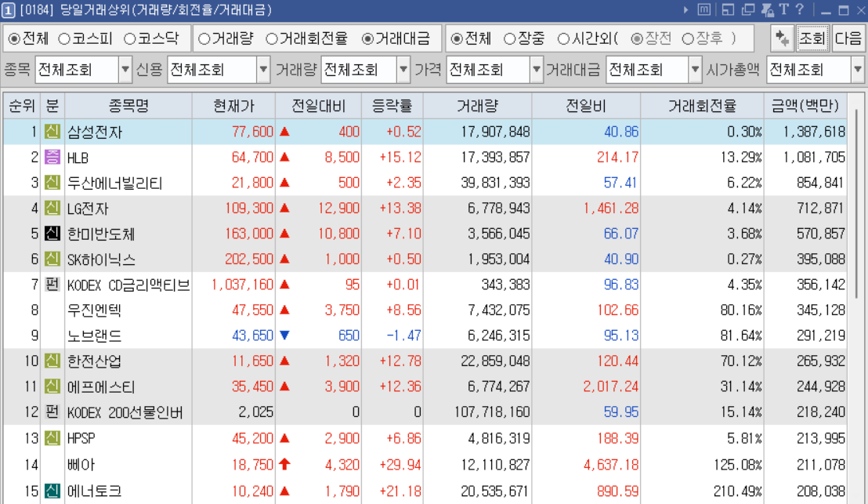
Task: Sort by the 등락률 column header
Action: (392, 106)
